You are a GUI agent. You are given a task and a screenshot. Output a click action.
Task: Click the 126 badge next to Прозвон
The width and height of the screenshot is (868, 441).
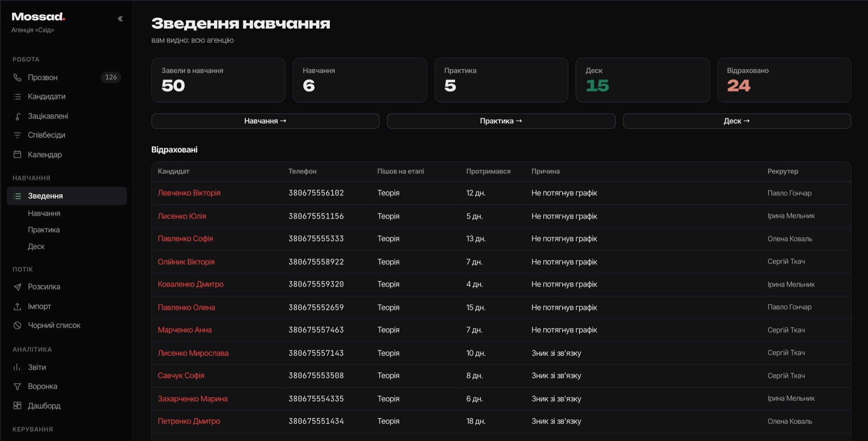click(x=111, y=77)
